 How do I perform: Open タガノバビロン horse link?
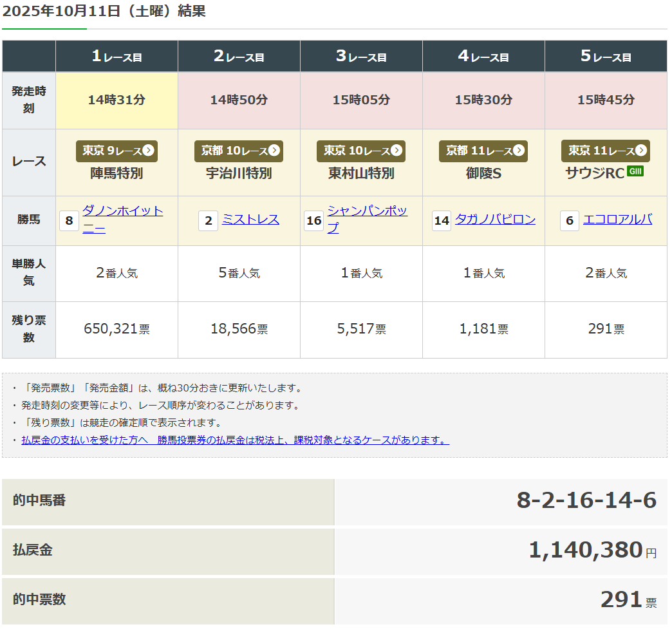pyautogui.click(x=495, y=220)
